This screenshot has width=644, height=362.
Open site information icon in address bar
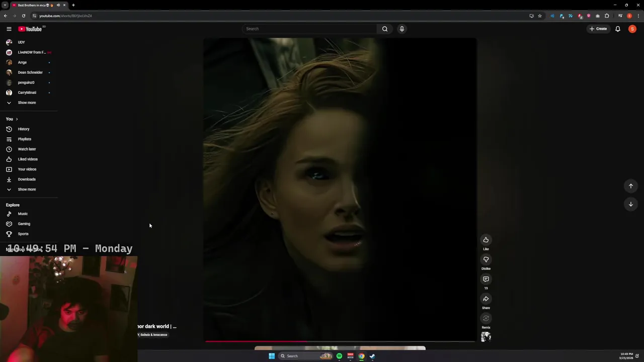coord(34,16)
